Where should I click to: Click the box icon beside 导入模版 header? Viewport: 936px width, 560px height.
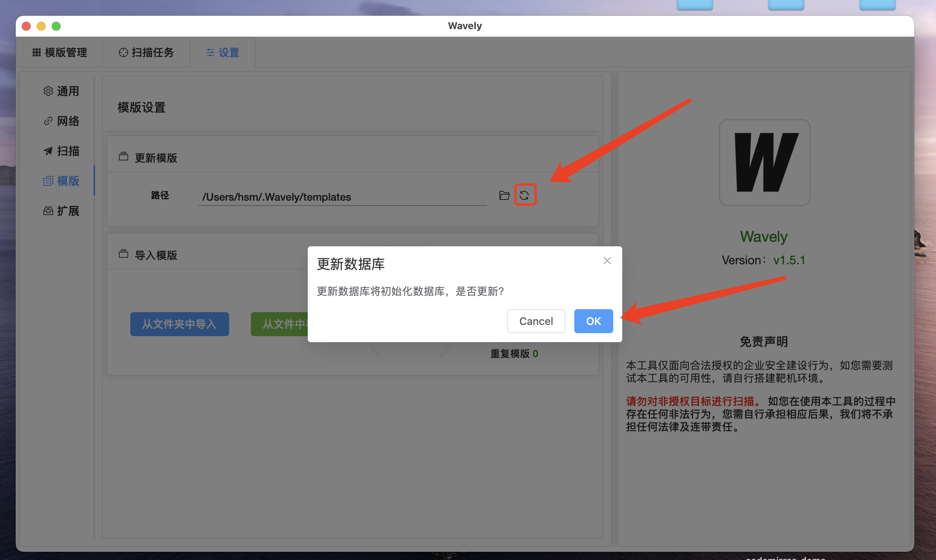124,253
